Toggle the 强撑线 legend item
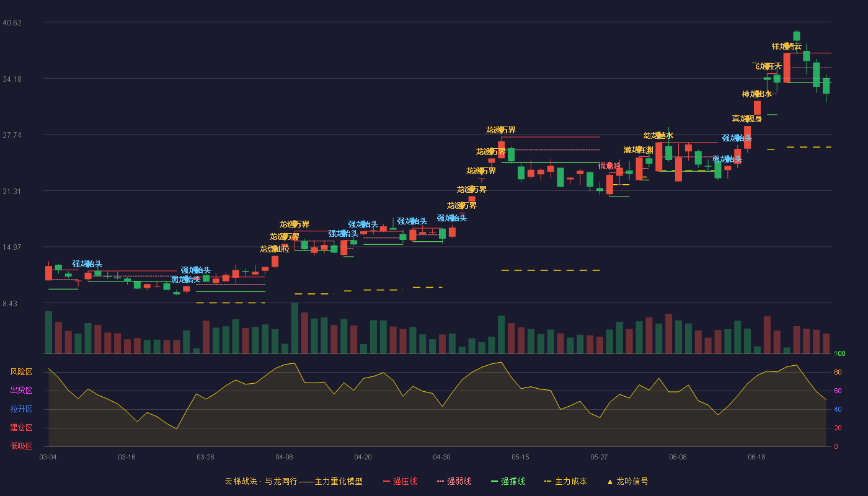The image size is (868, 496). pos(508,481)
